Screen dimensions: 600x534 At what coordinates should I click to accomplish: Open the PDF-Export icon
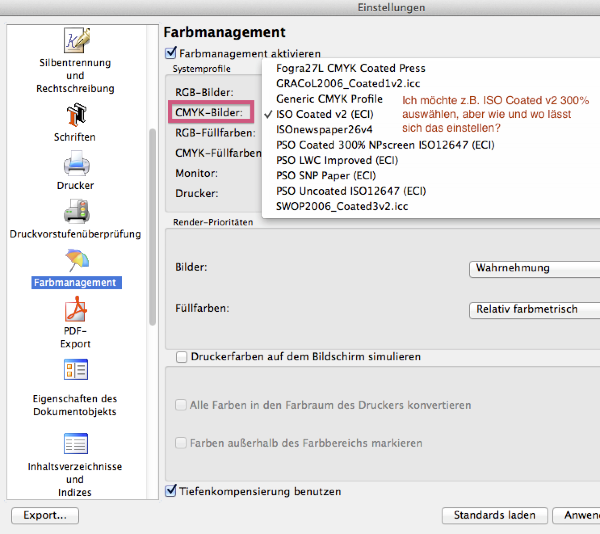(76, 312)
